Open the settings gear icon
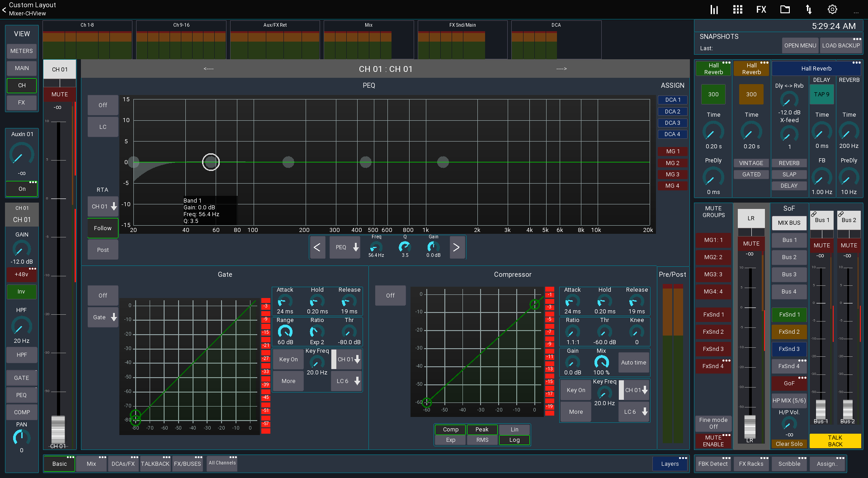The height and width of the screenshot is (478, 868). 832,9
